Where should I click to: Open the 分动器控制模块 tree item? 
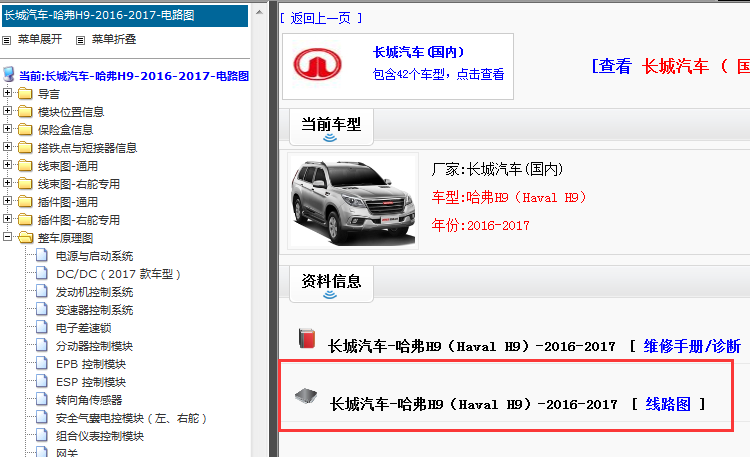click(94, 346)
